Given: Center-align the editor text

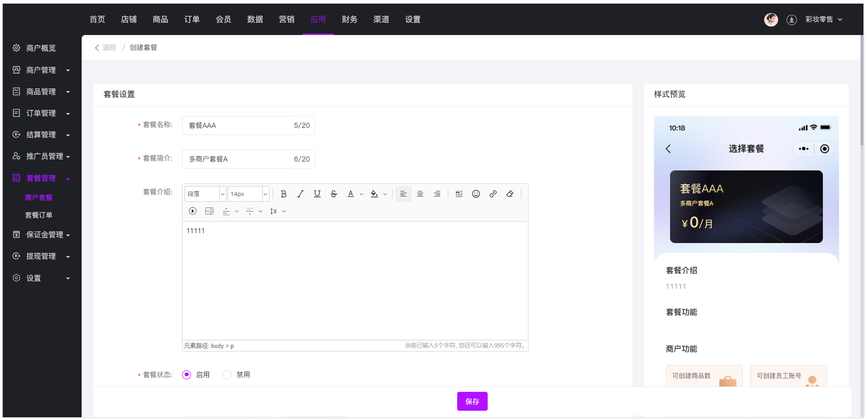Looking at the screenshot, I should pos(420,194).
